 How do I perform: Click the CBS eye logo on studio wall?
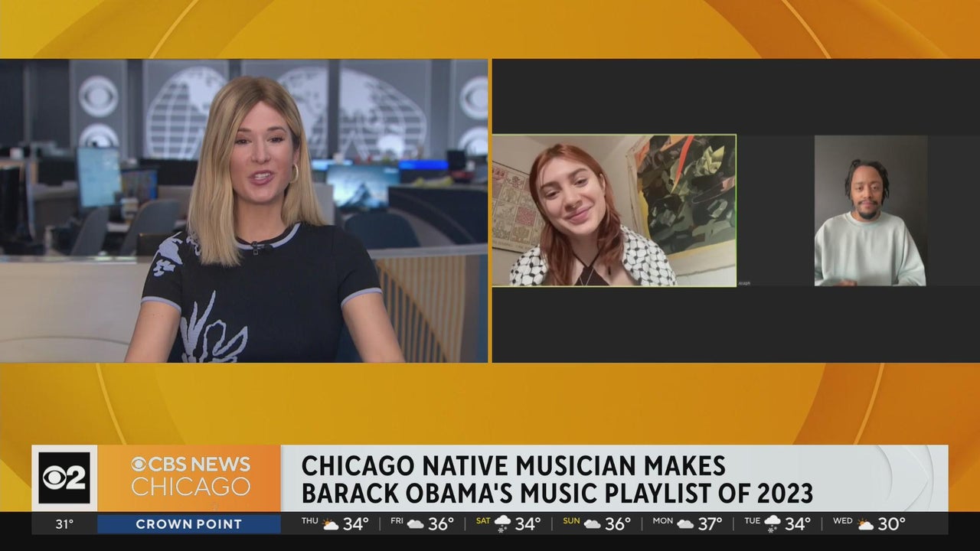(x=98, y=96)
